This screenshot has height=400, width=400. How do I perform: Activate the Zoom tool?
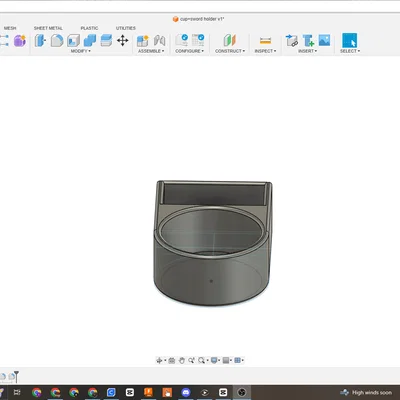(191, 360)
